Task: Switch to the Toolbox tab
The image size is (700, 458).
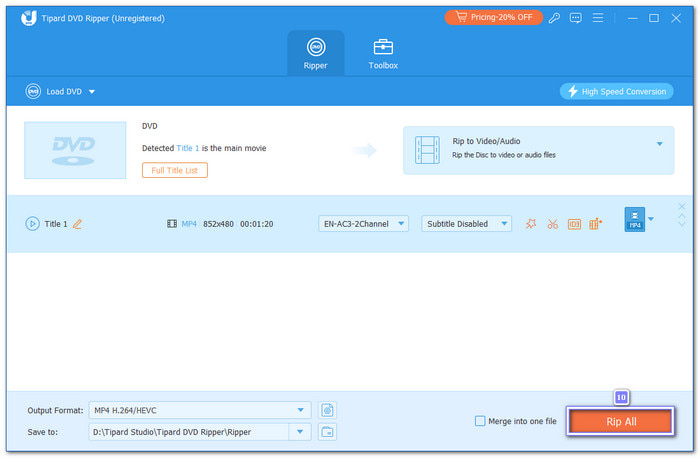Action: pyautogui.click(x=383, y=53)
